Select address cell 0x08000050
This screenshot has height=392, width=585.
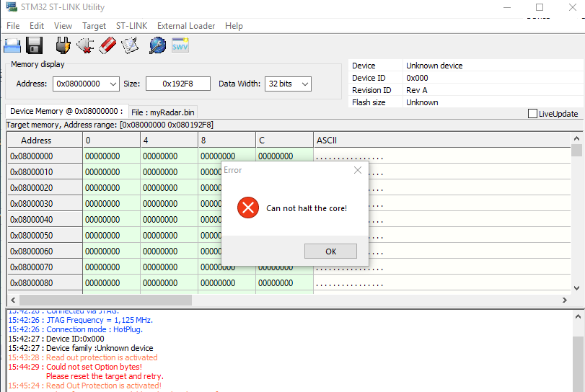pyautogui.click(x=45, y=236)
